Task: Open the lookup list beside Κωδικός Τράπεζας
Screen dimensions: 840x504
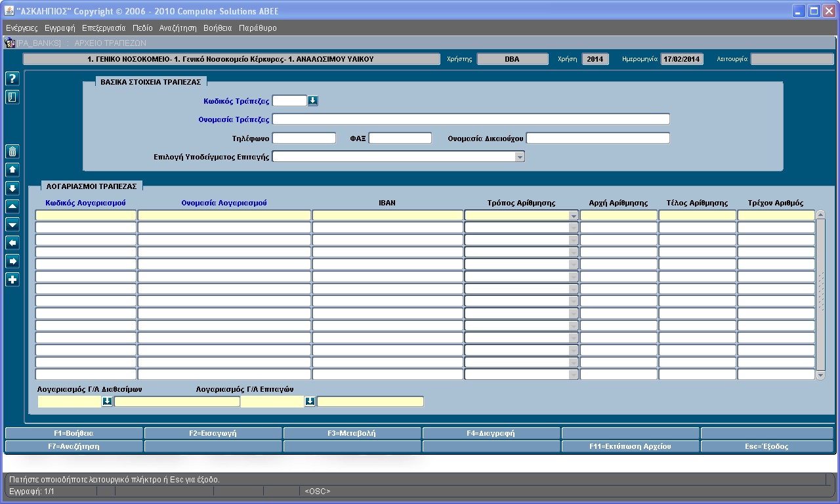Action: click(313, 101)
